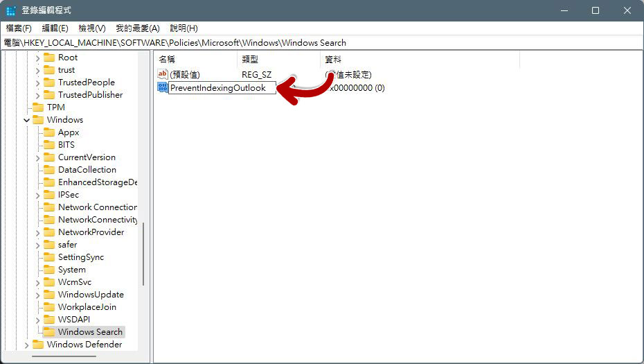Expand the TrustedPeople key

coord(37,83)
